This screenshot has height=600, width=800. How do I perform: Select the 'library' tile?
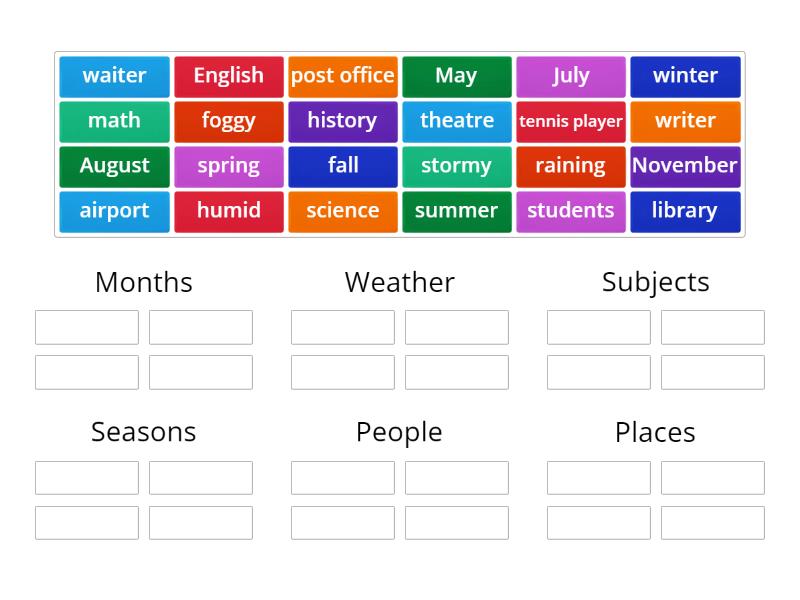(x=685, y=211)
